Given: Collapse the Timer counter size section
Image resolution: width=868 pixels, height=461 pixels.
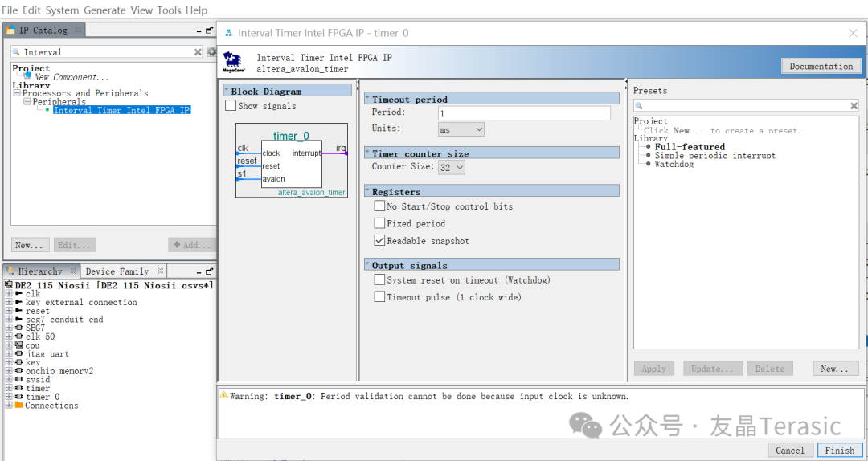Looking at the screenshot, I should [x=367, y=153].
